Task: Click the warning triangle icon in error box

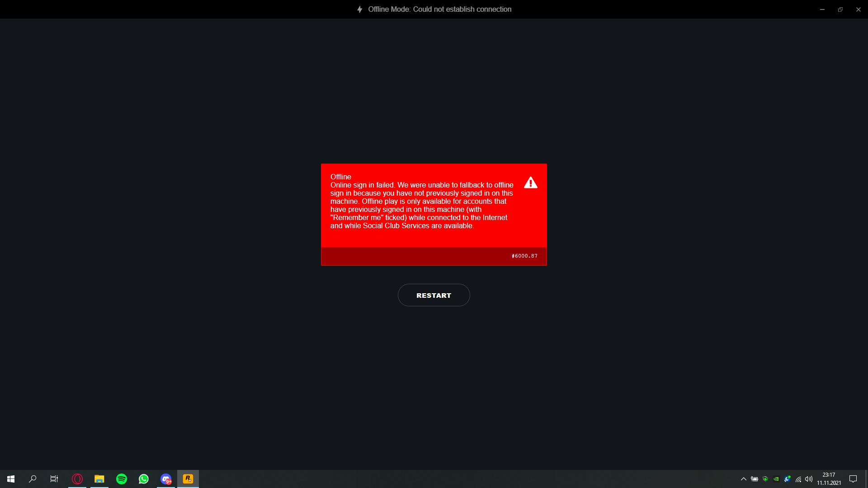Action: click(x=531, y=183)
